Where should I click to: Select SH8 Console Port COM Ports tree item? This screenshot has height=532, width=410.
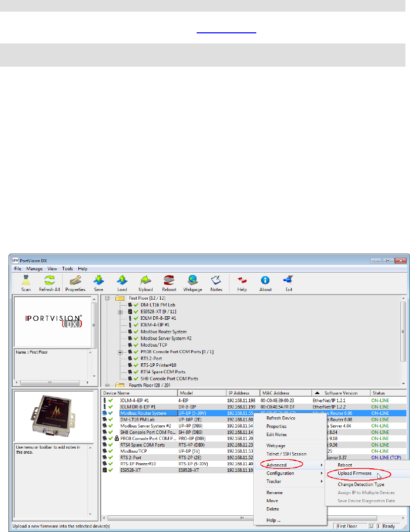point(169,378)
